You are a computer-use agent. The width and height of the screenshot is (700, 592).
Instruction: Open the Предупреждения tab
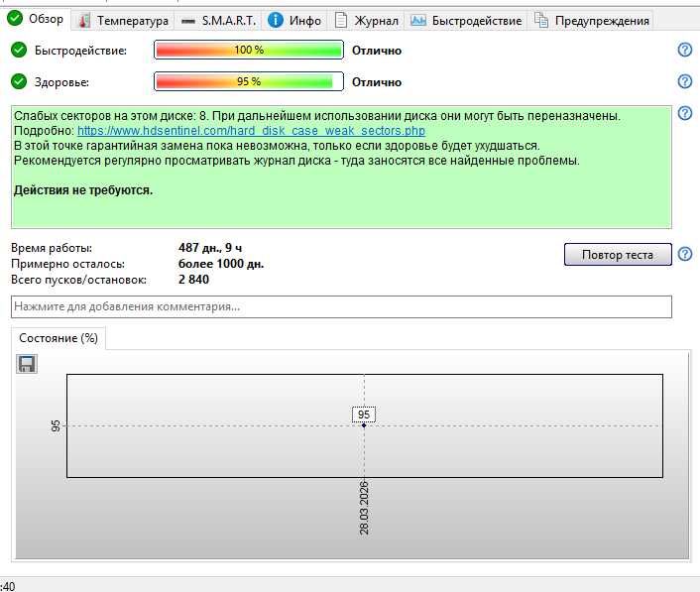592,21
